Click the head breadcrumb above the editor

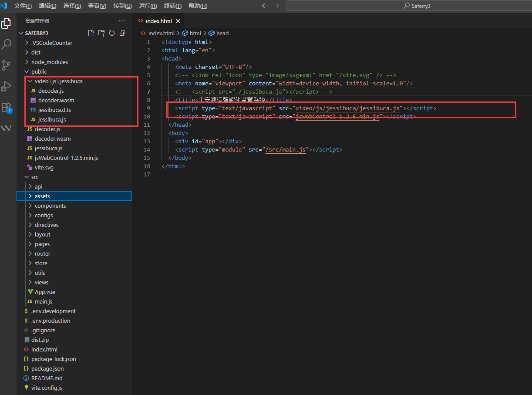[x=222, y=33]
